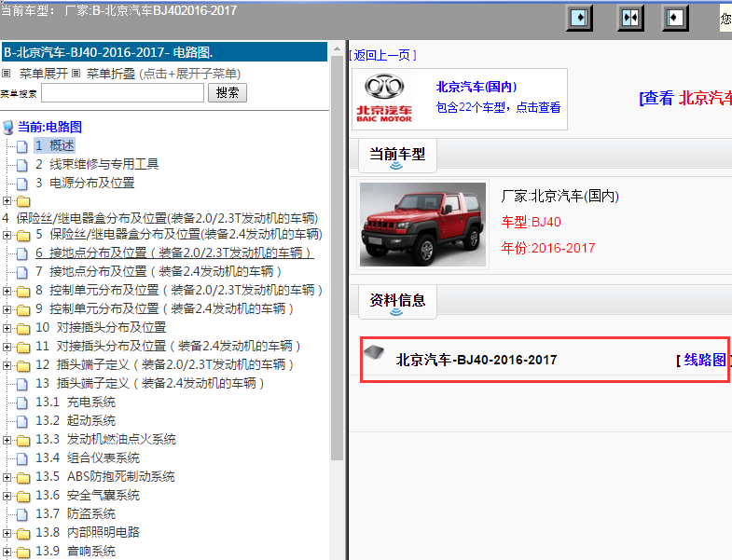
Task: Select the 资料信息 section tab
Action: (397, 302)
